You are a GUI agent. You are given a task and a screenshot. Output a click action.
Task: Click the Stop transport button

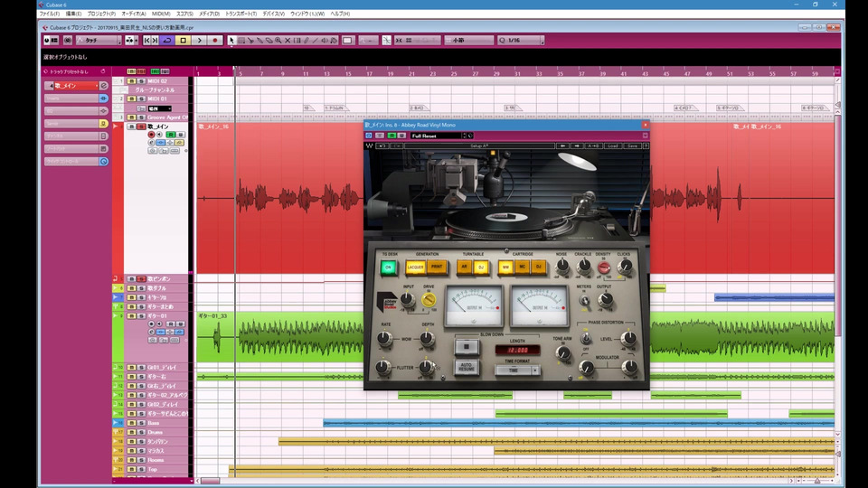coord(184,41)
